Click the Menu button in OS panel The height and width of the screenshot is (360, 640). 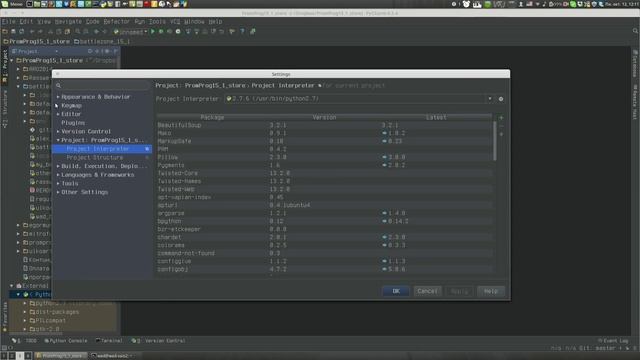click(x=12, y=4)
